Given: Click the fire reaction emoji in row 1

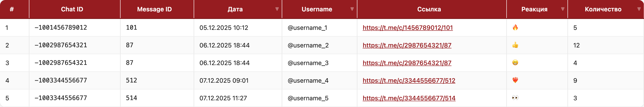Looking at the screenshot, I should point(515,27).
